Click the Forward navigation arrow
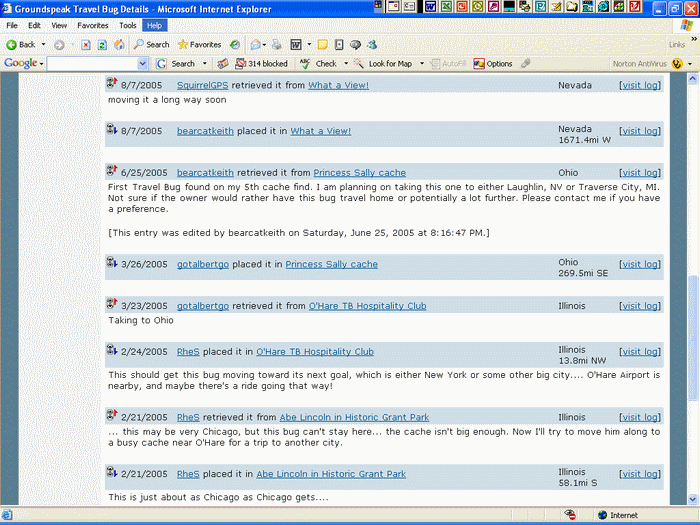700x525 pixels. tap(59, 45)
